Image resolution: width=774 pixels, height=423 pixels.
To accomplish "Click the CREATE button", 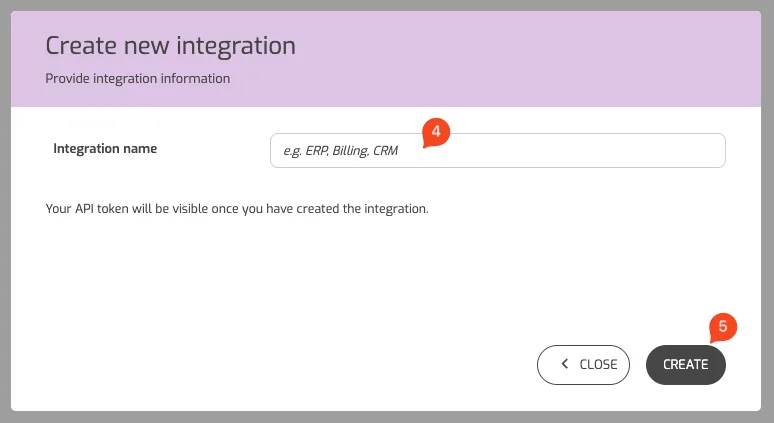I will point(686,365).
